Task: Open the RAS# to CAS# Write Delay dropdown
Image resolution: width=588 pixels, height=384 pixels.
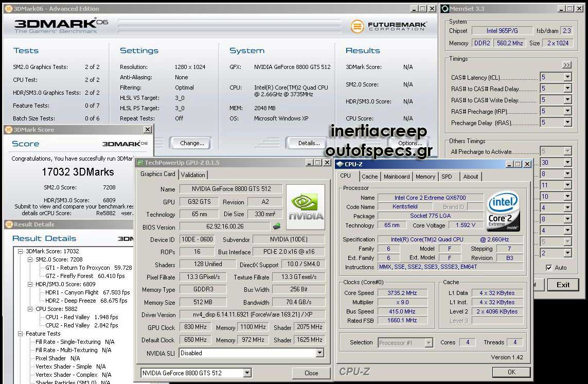Action: [x=568, y=100]
